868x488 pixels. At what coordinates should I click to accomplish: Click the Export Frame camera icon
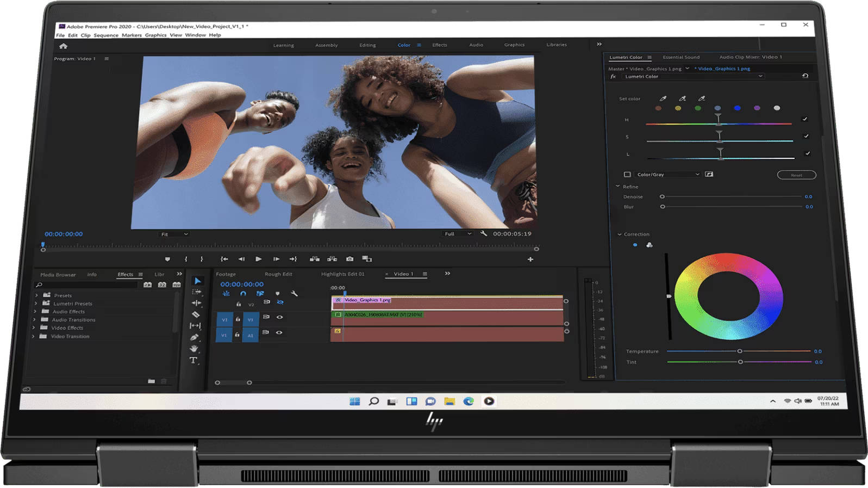tap(349, 259)
